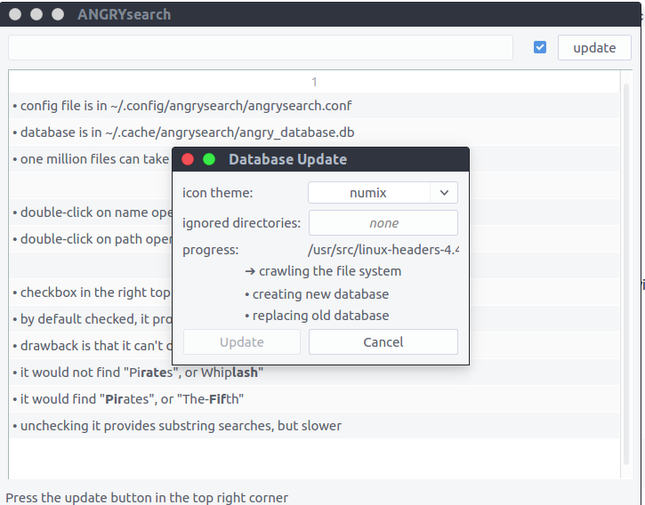Close the Database Update dialog with red button

[188, 159]
